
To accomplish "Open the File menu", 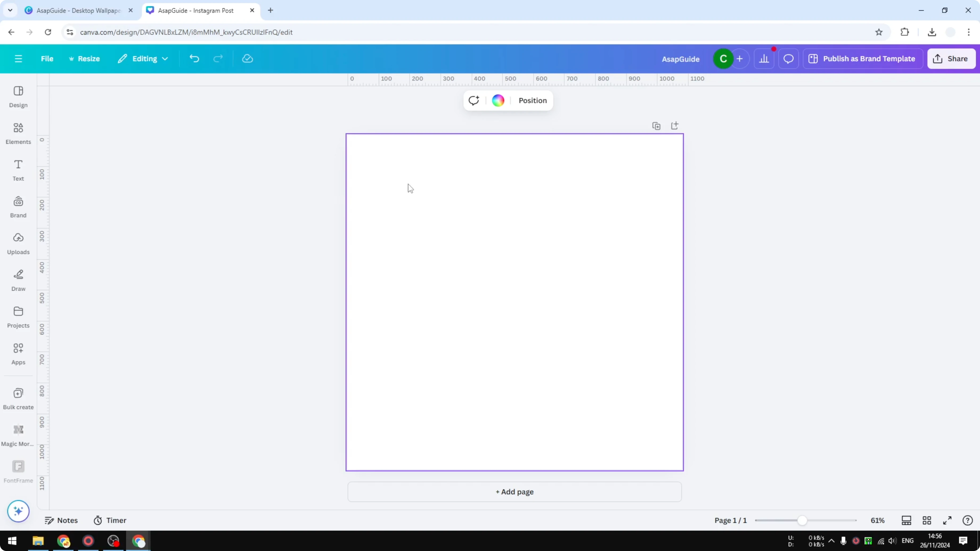I will (47, 58).
